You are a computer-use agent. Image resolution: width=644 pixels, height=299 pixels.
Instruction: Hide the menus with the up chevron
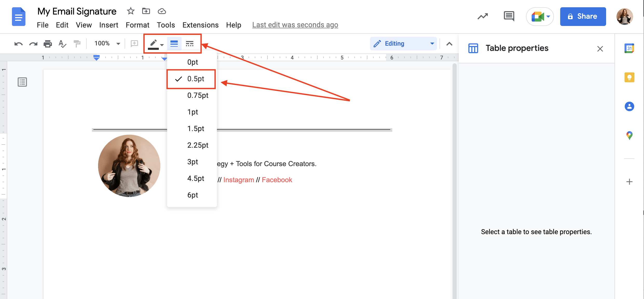(449, 44)
